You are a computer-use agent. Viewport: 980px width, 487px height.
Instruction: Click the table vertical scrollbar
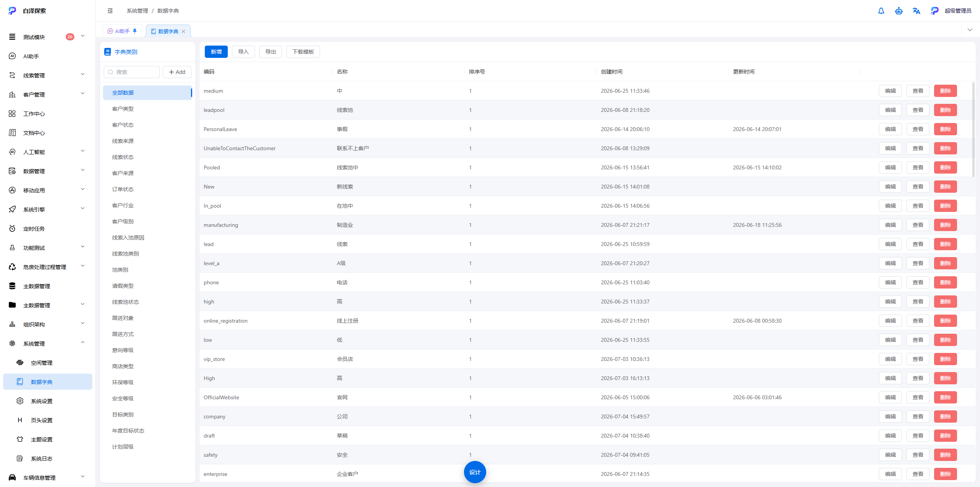[x=973, y=129]
